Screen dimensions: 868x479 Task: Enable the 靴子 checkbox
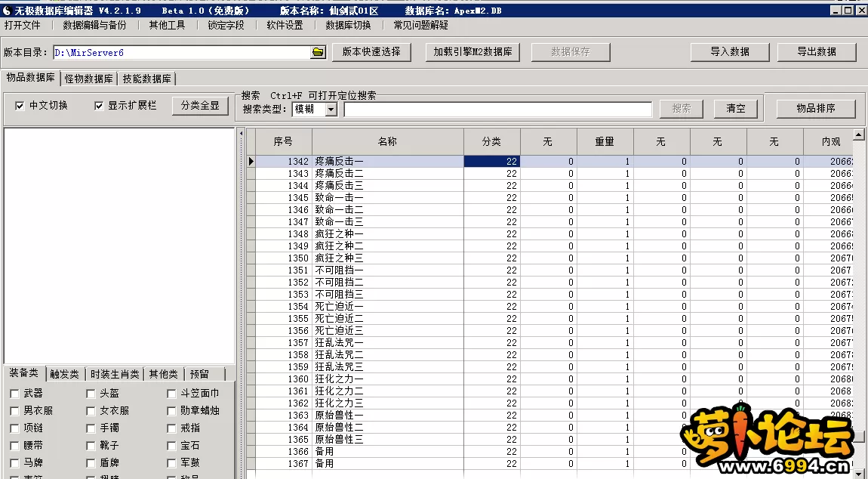(91, 446)
